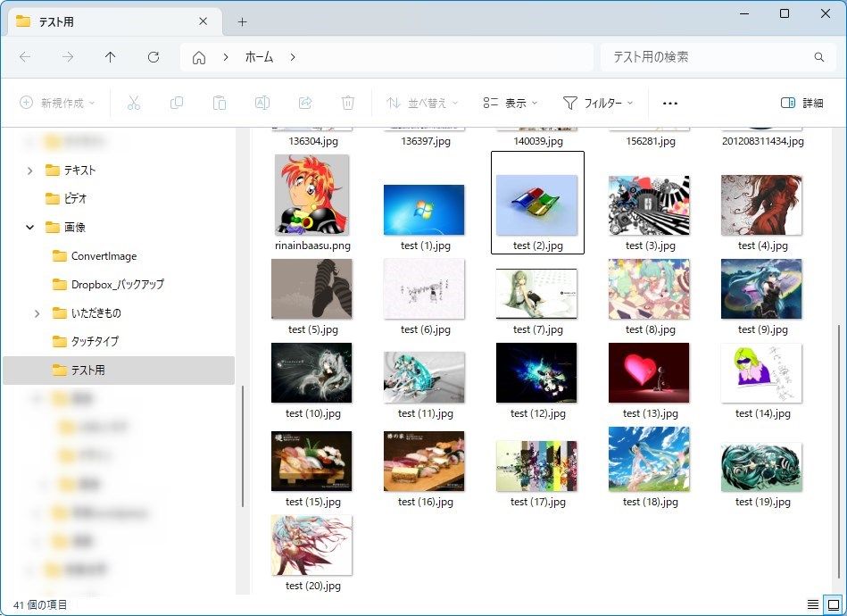Screen dimensions: 847x616
Task: Switch to details list view icon in status bar
Action: click(812, 604)
